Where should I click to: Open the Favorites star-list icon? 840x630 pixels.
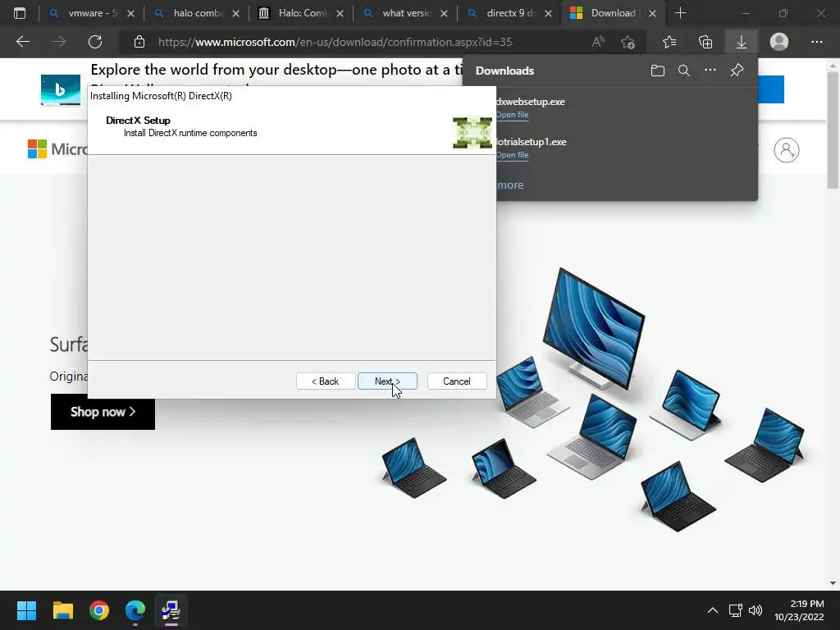[669, 42]
